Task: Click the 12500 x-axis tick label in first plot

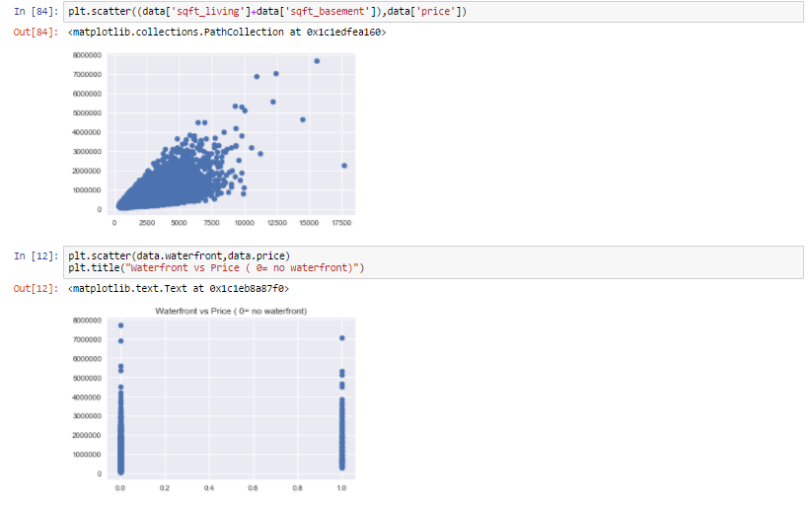Action: click(x=276, y=223)
